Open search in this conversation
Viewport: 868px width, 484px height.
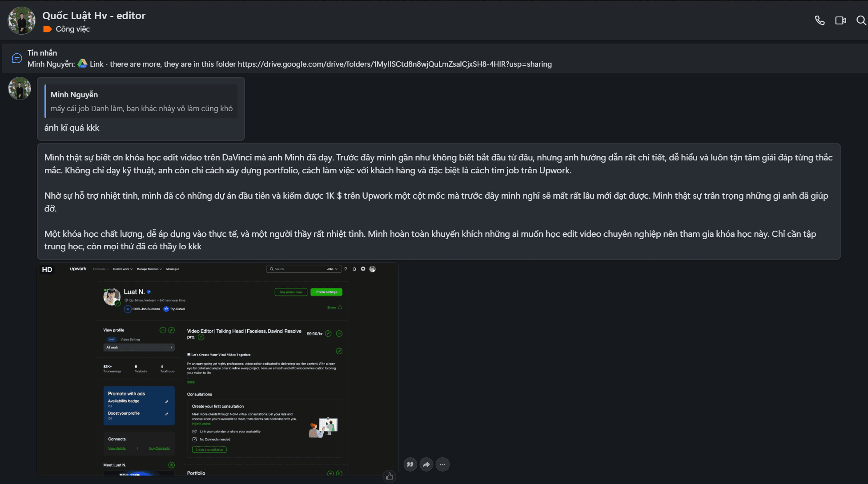861,20
